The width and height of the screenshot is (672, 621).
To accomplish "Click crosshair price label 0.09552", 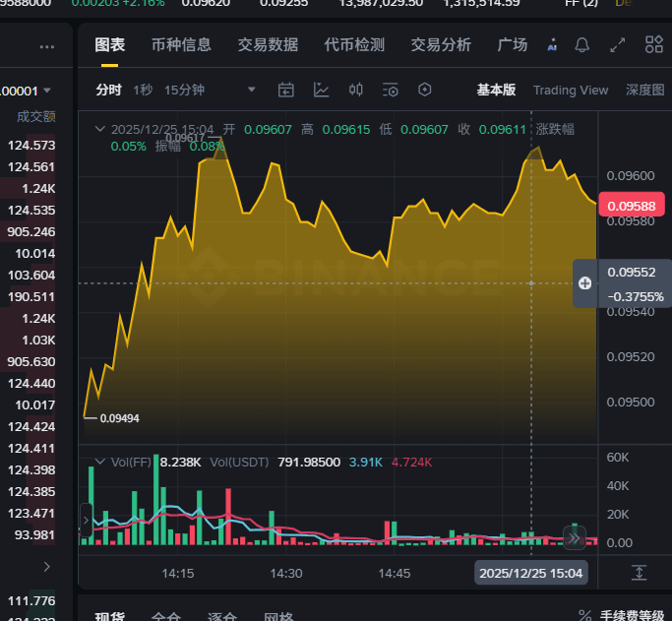I will pyautogui.click(x=632, y=273).
